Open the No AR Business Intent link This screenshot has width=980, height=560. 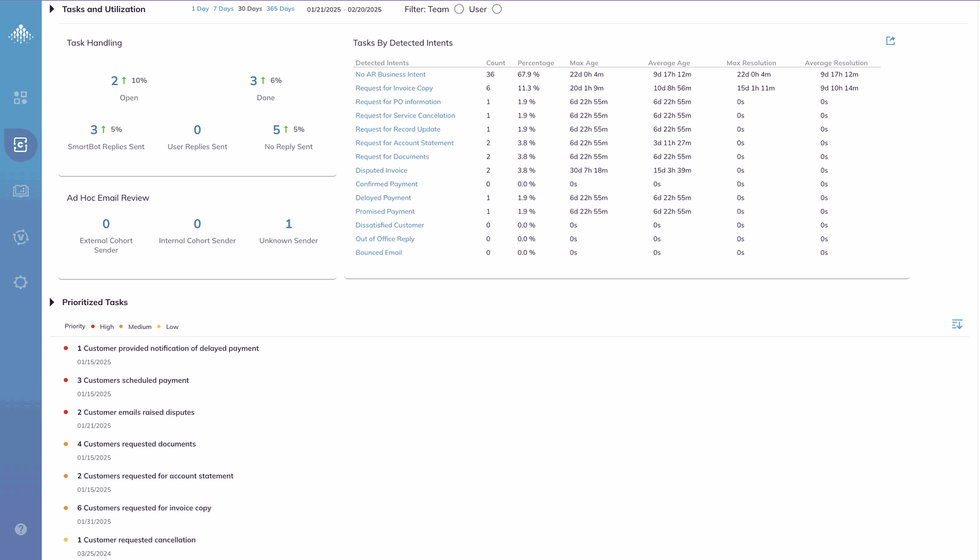pyautogui.click(x=391, y=75)
